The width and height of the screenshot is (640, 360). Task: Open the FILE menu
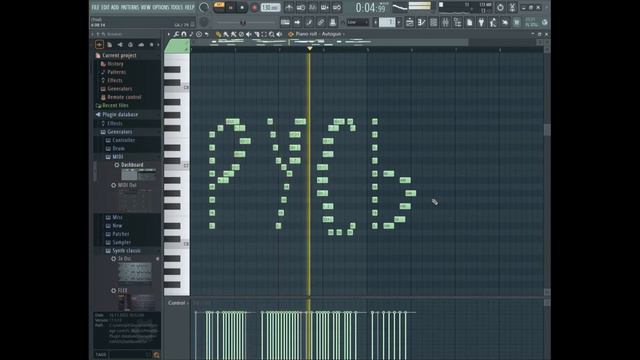95,7
